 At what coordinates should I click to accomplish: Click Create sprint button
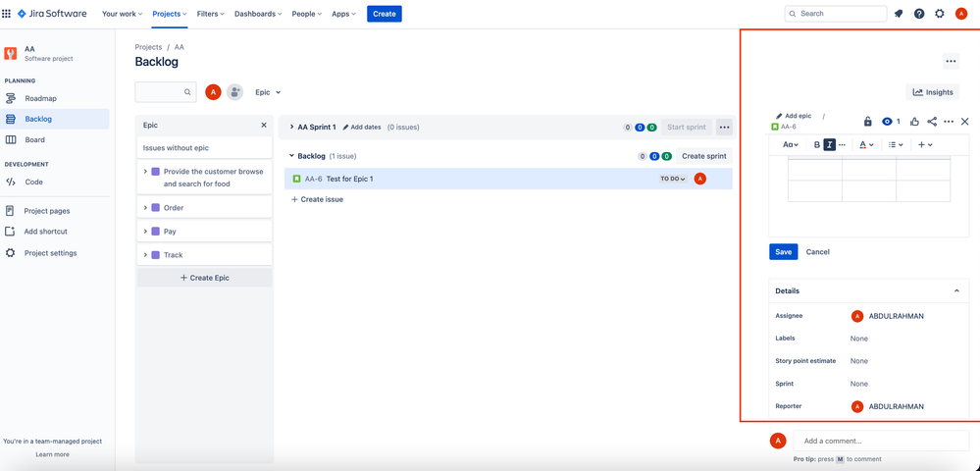click(x=703, y=156)
